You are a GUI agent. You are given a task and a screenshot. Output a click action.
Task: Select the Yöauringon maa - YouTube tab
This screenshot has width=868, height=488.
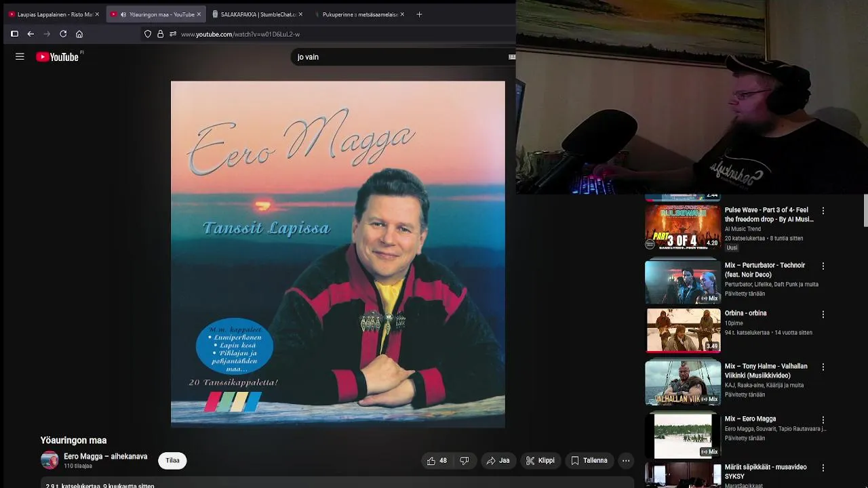pos(156,14)
